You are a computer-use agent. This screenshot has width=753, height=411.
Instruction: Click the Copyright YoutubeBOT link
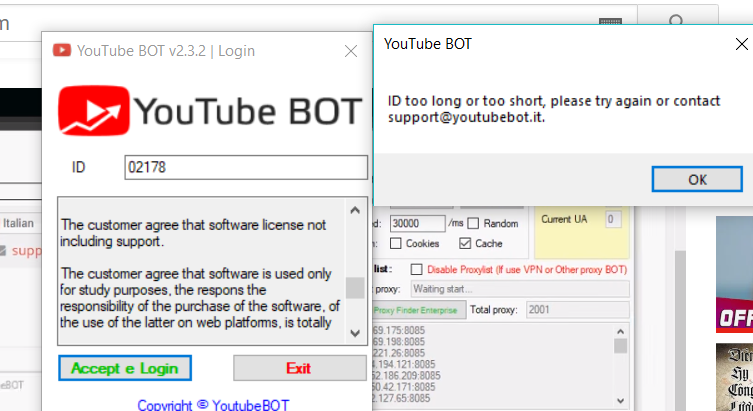point(213,405)
